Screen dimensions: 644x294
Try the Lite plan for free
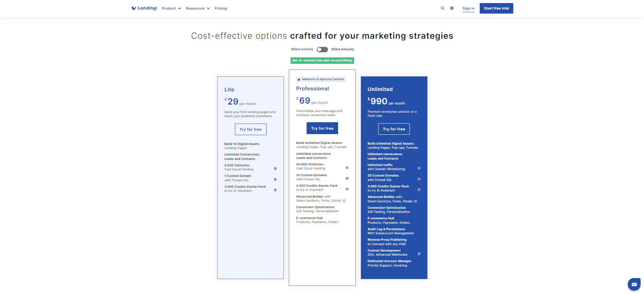coord(251,129)
